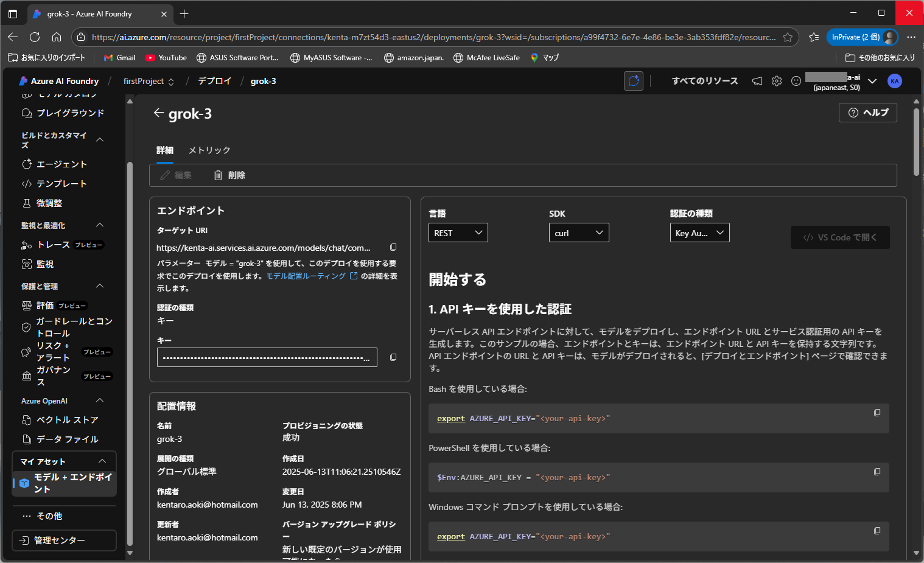Screen dimensions: 924x563
Task: Go back using the arrow beside grok-3
Action: [x=159, y=113]
